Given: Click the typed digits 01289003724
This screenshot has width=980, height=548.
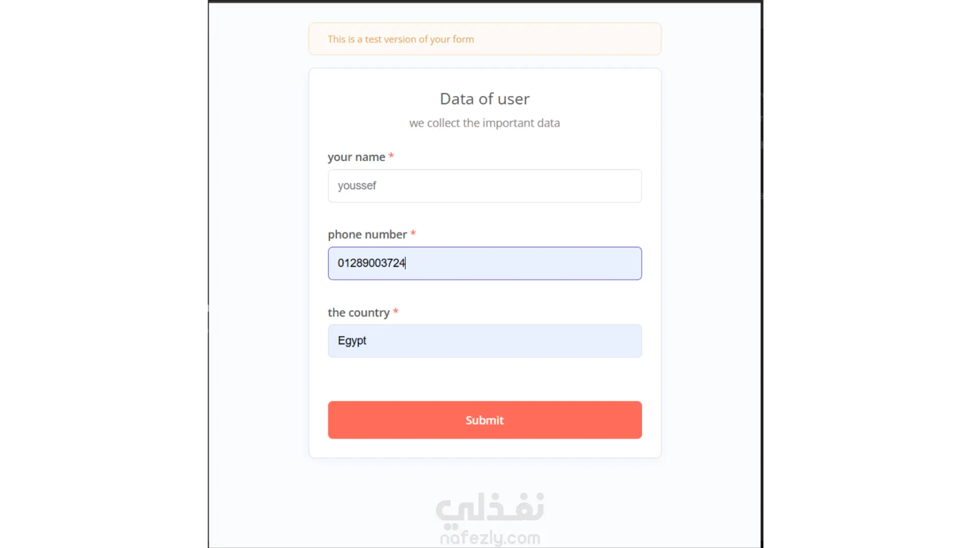Looking at the screenshot, I should point(371,263).
